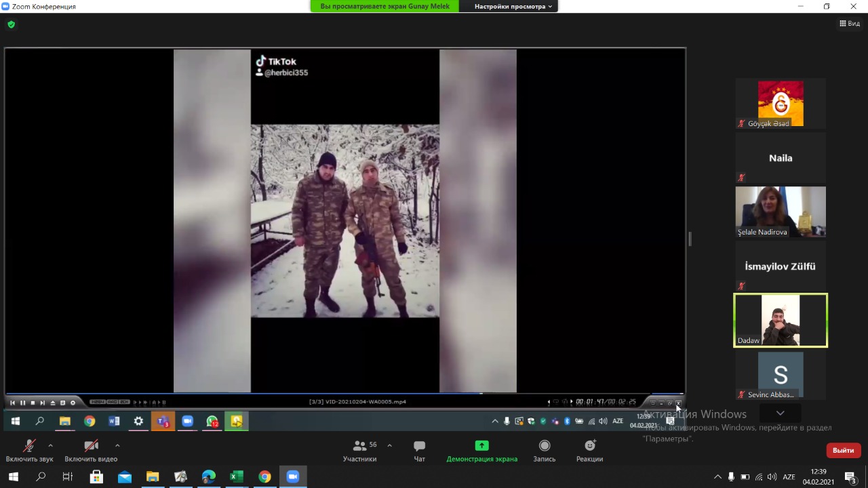Viewport: 868px width, 488px height.
Task: Open Zoom icon on shared screen taskbar
Action: [188, 421]
